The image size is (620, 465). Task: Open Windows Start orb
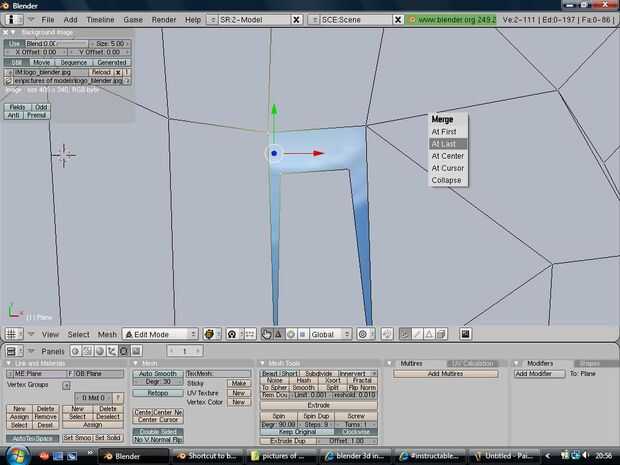(x=16, y=456)
